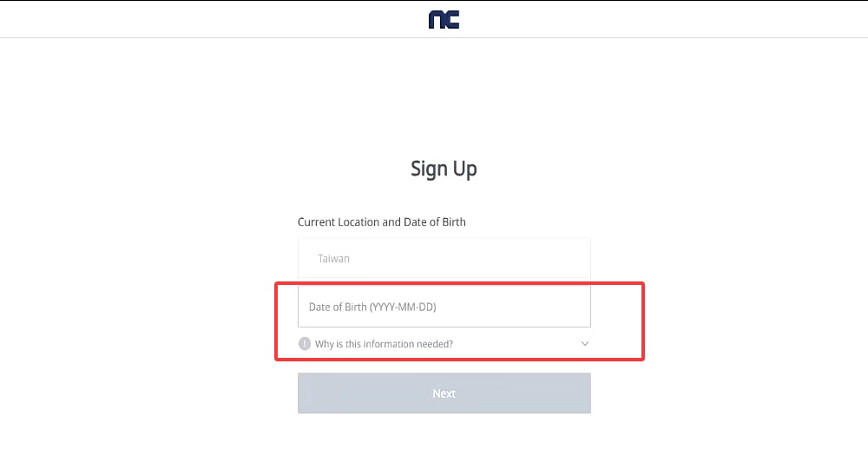
Task: Click the word "Next" on the gray button
Action: click(x=444, y=394)
